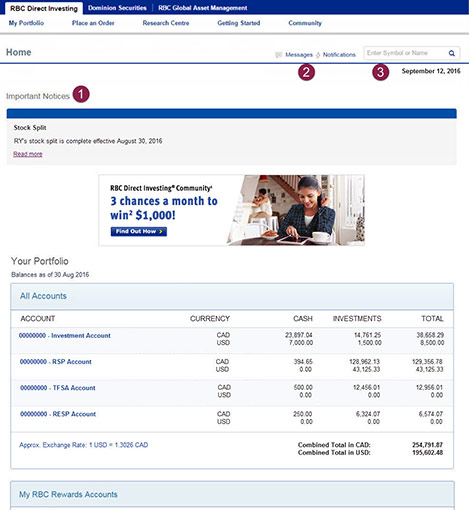
Task: Open the Messages link
Action: [299, 55]
